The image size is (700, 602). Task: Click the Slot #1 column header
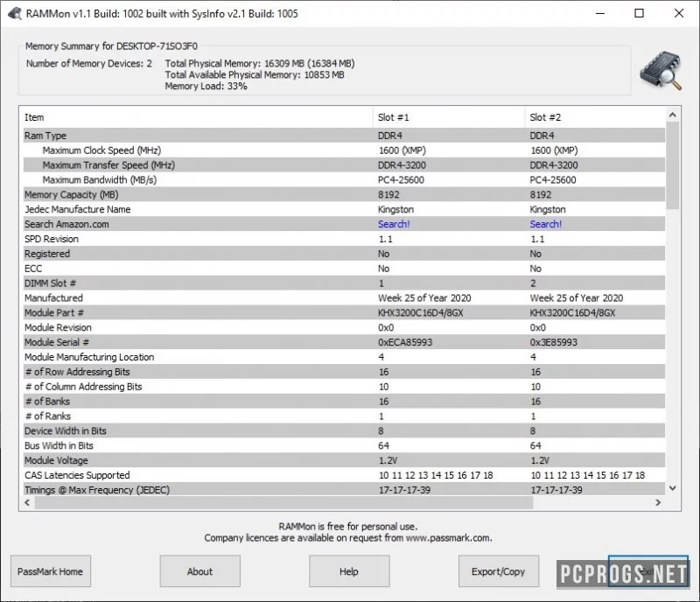(449, 117)
